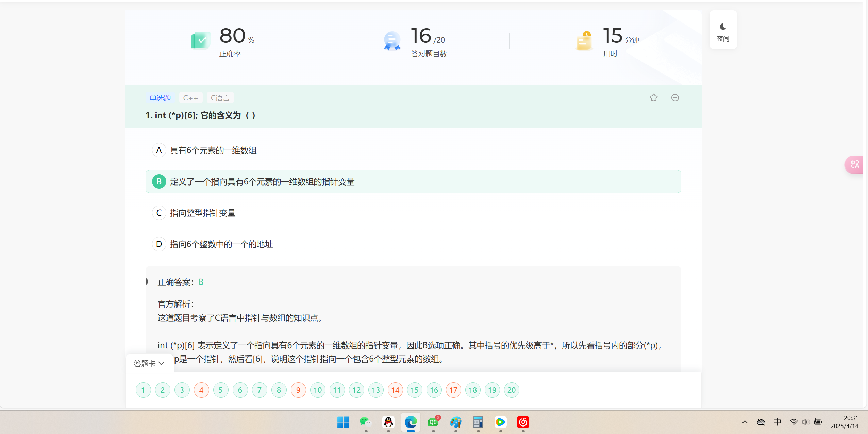Click the star favorite icon

point(653,98)
